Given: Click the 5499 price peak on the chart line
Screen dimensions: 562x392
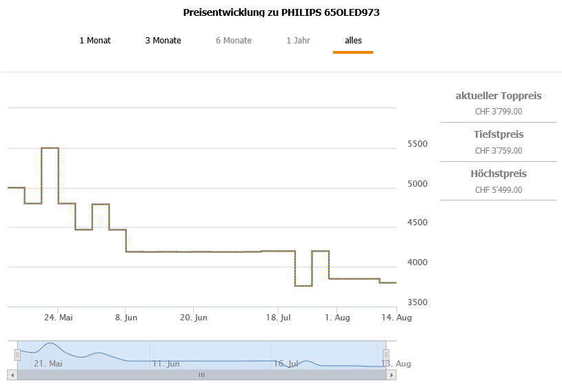Looking at the screenshot, I should tap(50, 148).
